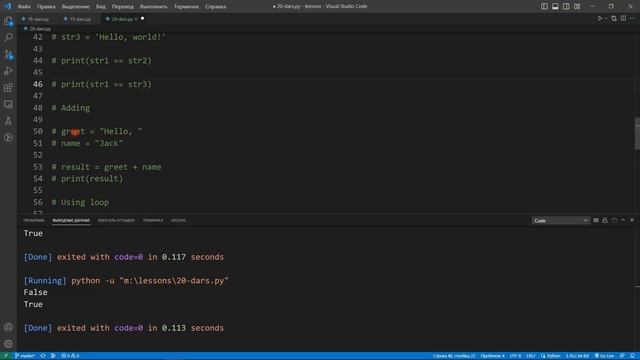Switch to the Terminal panel tab

pyautogui.click(x=153, y=220)
